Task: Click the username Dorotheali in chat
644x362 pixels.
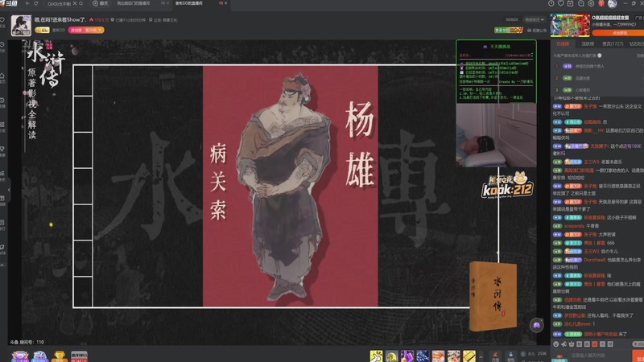Action: [x=595, y=260]
